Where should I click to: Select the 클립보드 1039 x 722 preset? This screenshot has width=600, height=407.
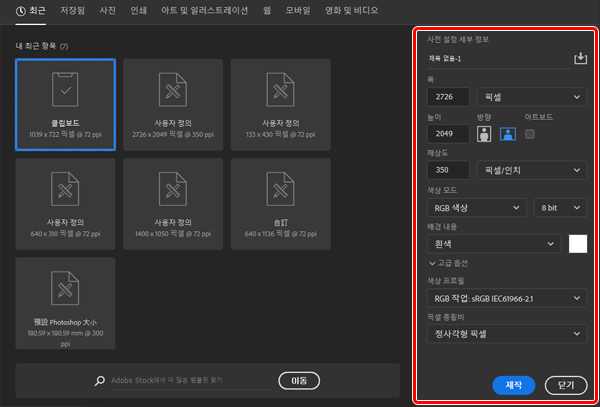click(x=65, y=103)
